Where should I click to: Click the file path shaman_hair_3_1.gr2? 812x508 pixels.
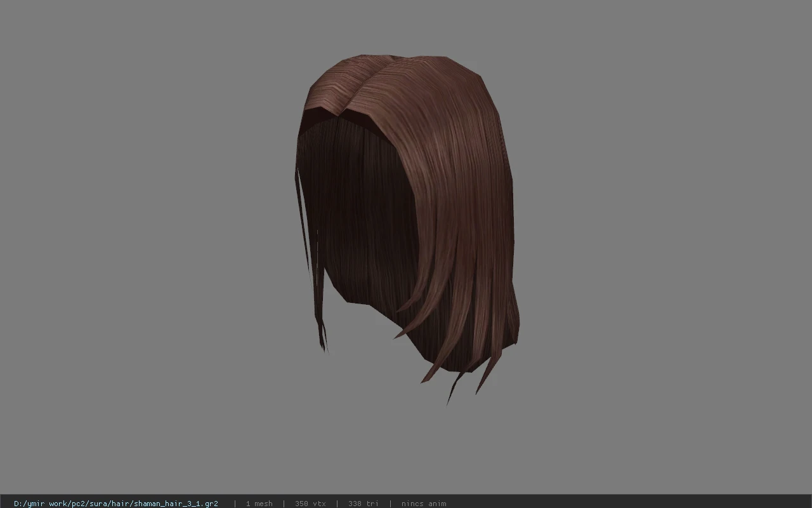pos(116,504)
